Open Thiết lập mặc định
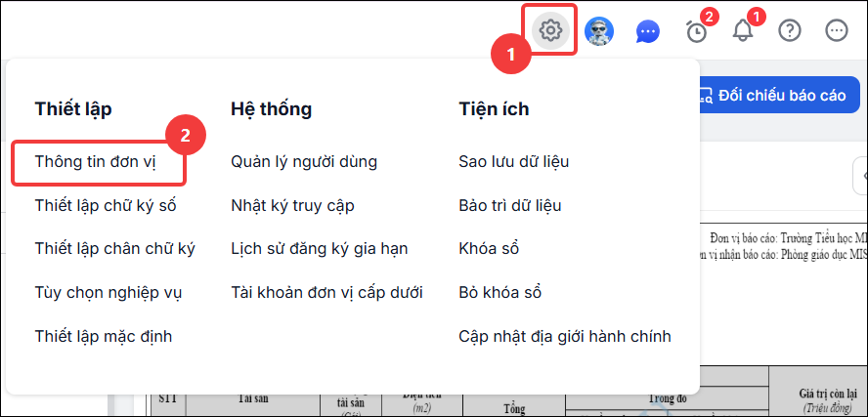868x417 pixels. pos(104,336)
